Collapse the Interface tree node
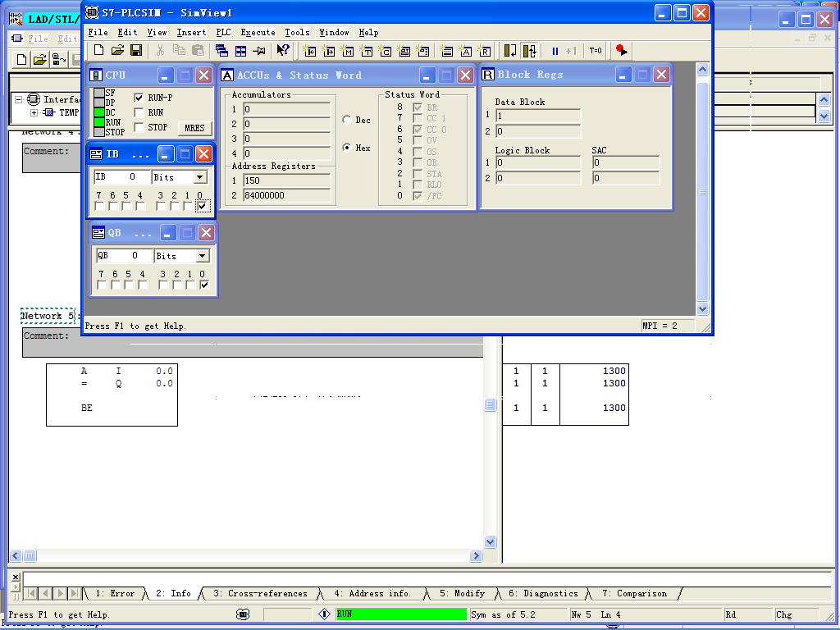 pyautogui.click(x=18, y=99)
